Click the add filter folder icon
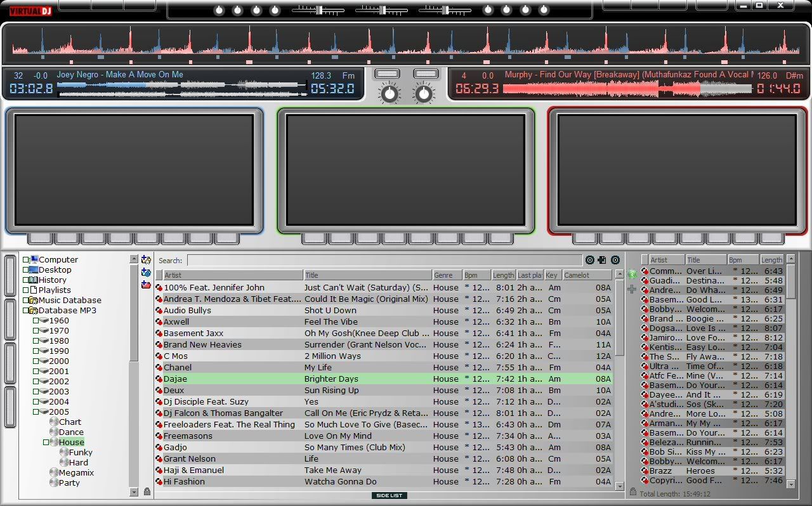 [x=147, y=273]
